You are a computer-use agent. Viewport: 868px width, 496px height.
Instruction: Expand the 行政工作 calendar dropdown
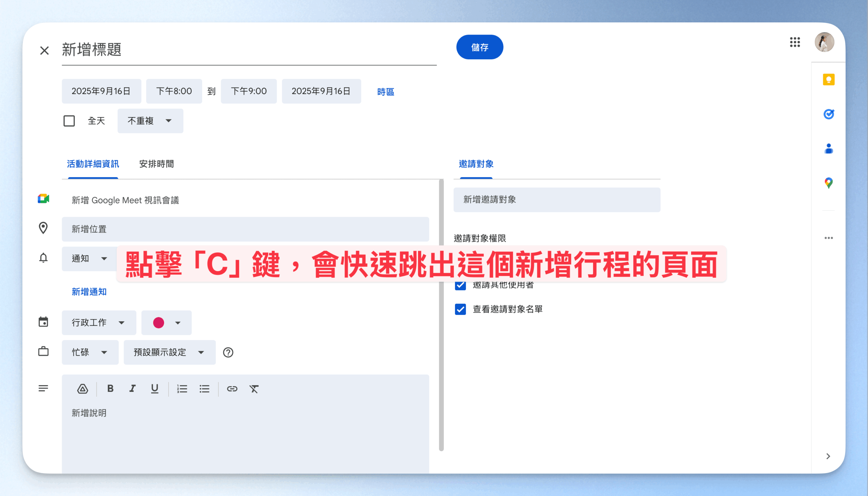pyautogui.click(x=99, y=323)
